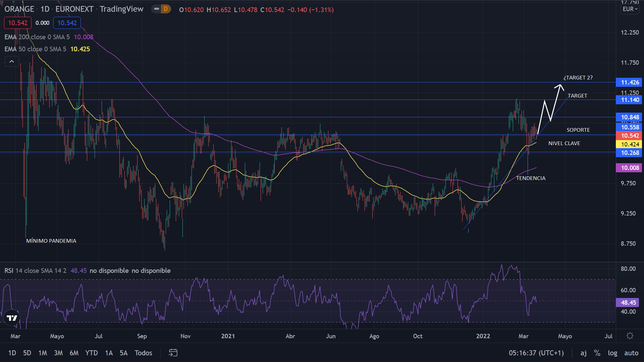Click the 11.426 price line label
Screen dimensions: 644x362
629,82
